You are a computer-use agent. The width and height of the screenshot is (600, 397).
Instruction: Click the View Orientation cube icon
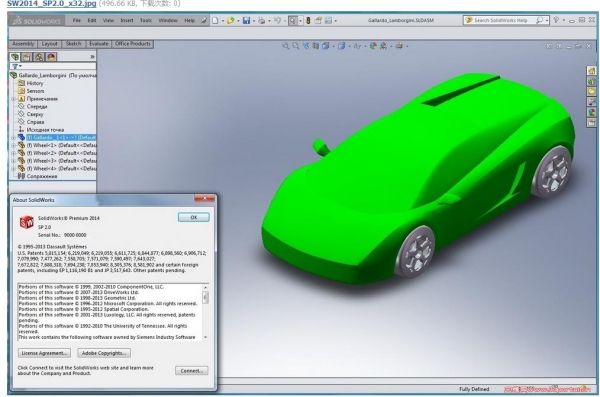tap(326, 46)
